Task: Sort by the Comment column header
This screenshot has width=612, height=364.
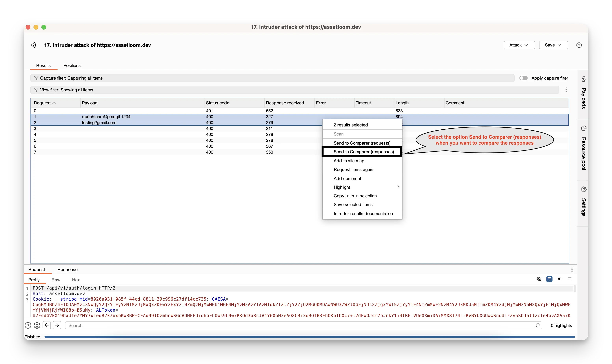Action: (x=506, y=103)
